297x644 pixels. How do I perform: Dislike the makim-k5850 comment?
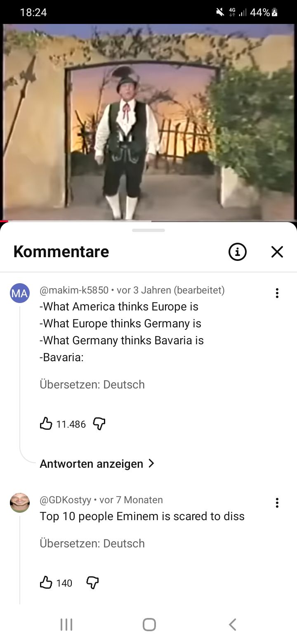(x=99, y=424)
